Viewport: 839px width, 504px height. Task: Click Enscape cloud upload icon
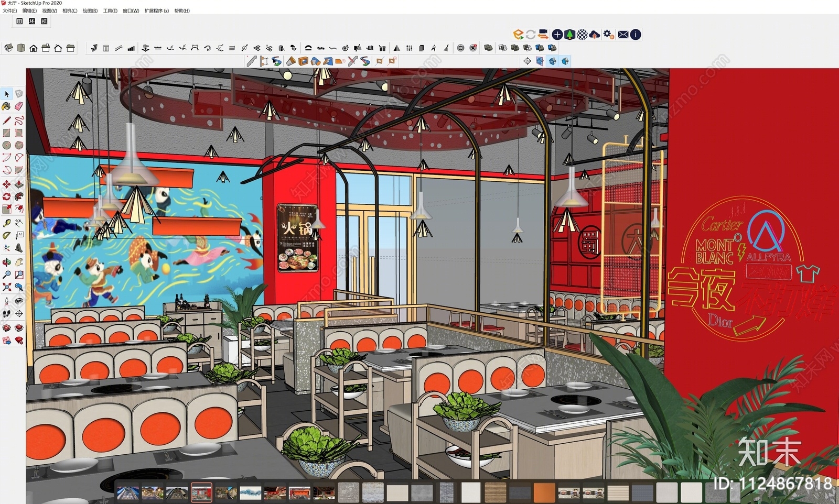tap(595, 35)
